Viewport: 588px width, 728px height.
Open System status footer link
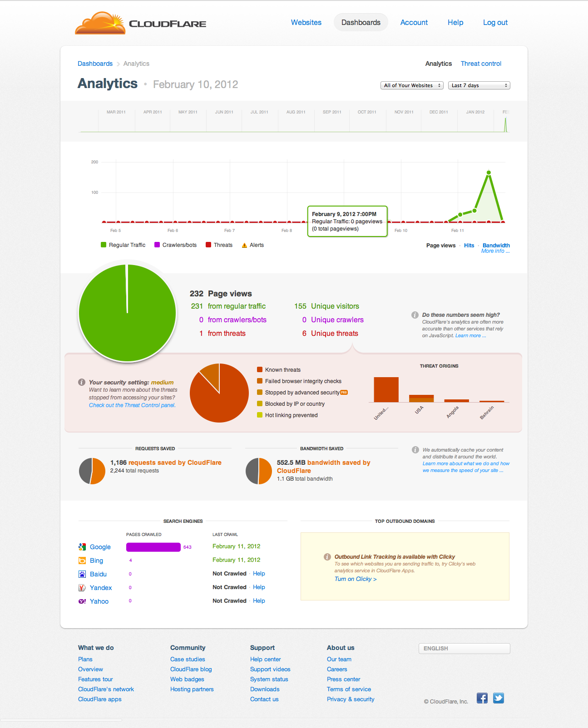269,679
